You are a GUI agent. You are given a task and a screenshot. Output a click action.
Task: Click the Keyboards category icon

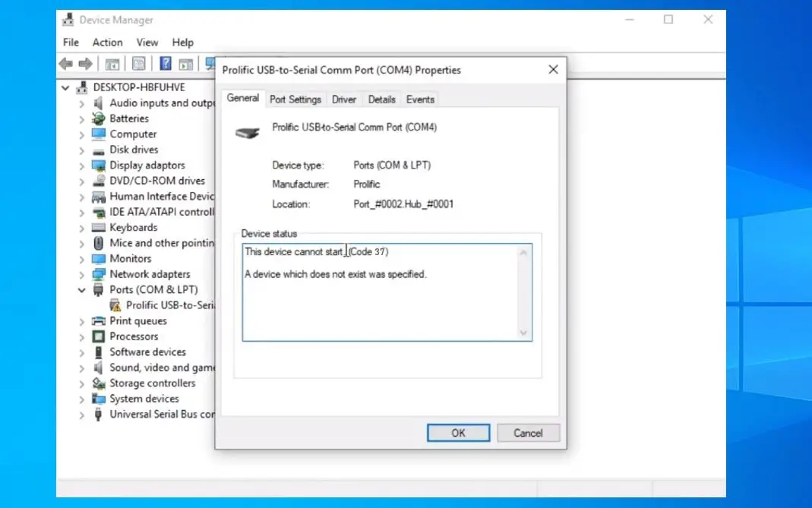tap(98, 227)
